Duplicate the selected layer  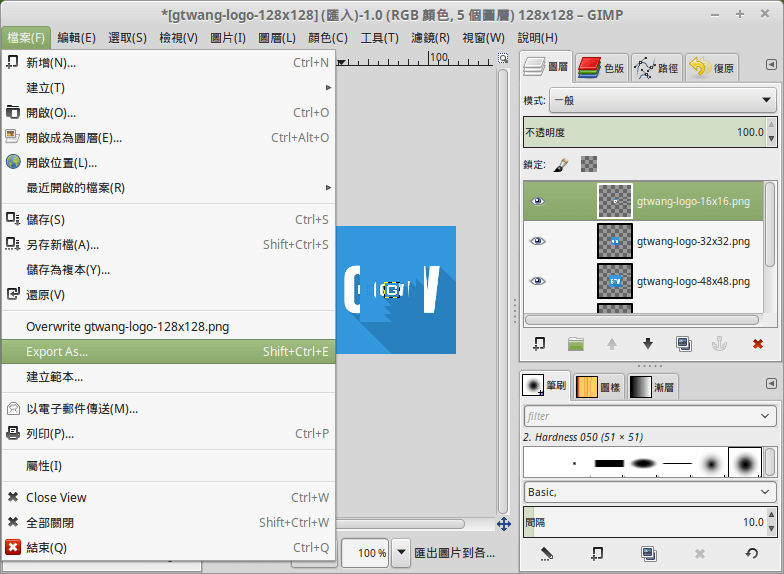[x=684, y=343]
